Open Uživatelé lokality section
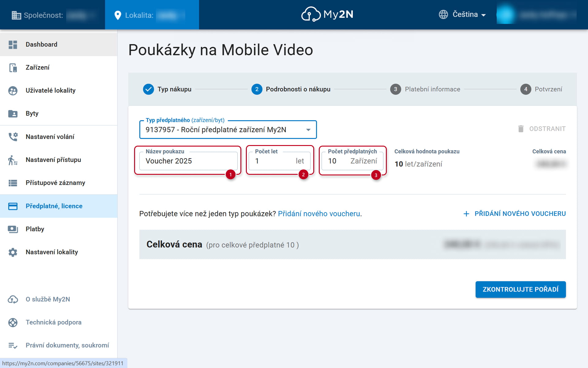Image resolution: width=588 pixels, height=368 pixels. pyautogui.click(x=58, y=90)
